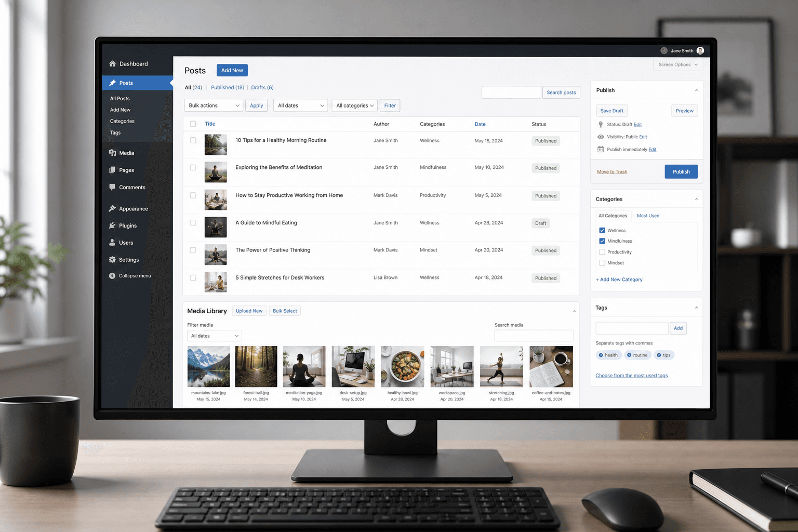Click the Visibility eye icon in Publish box
798x532 pixels.
[x=601, y=137]
